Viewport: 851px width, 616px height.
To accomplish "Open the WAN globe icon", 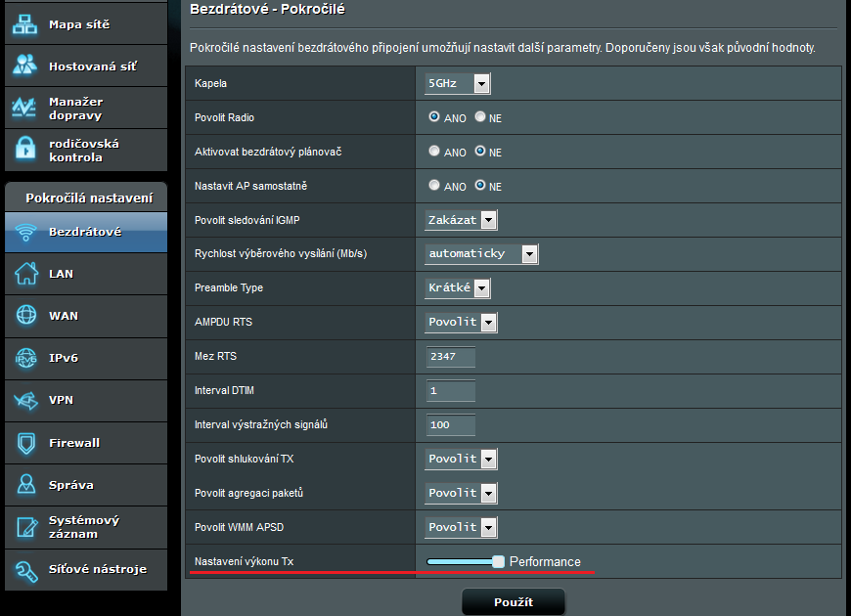I will [x=25, y=316].
